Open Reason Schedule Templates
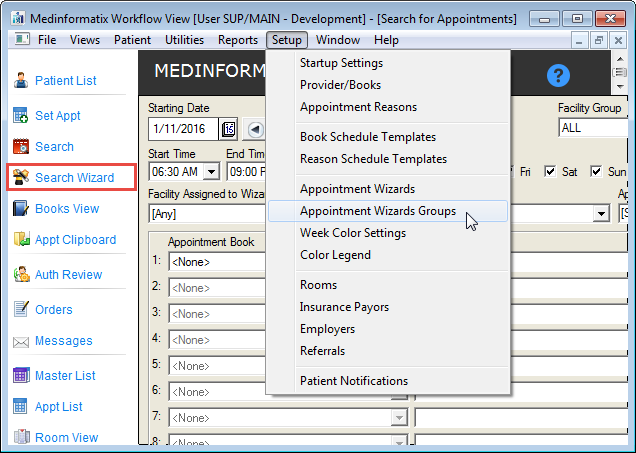This screenshot has width=636, height=453. (x=388, y=159)
